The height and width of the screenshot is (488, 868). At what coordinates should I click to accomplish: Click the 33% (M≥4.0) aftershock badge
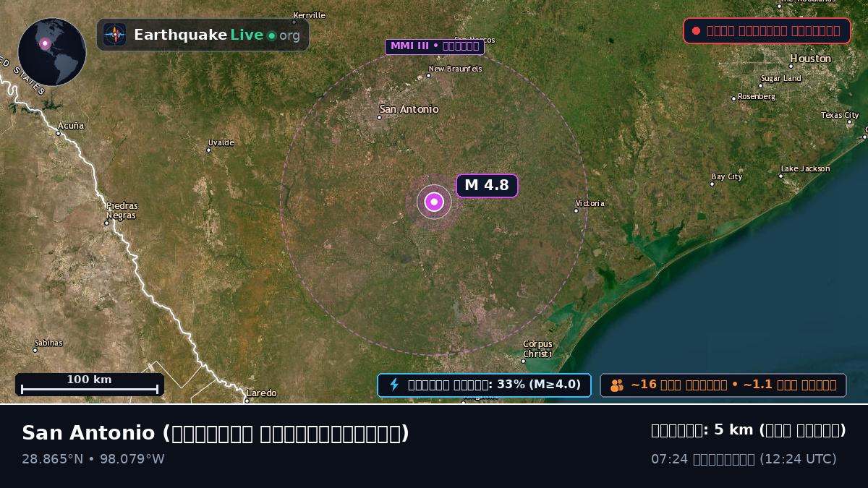(x=484, y=385)
